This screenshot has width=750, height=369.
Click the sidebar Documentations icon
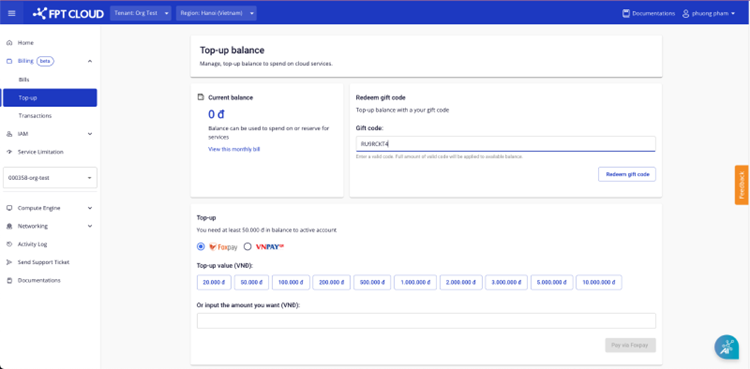click(9, 280)
